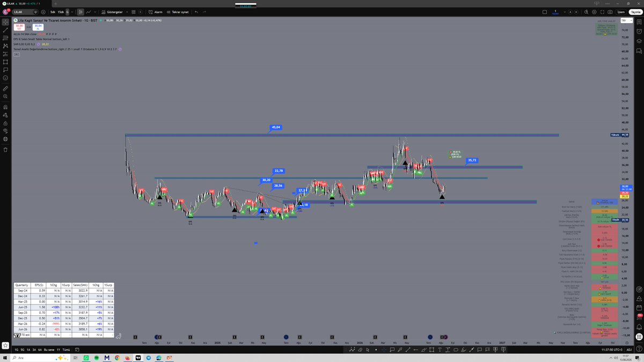The image size is (644, 362).
Task: Set the range to Tümü
Action: [66, 350]
